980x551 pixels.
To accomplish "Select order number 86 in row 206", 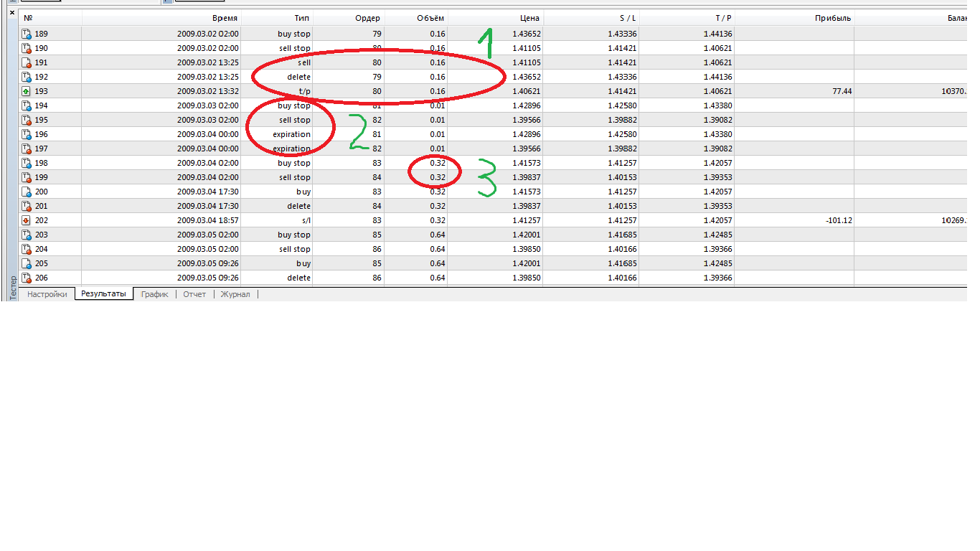I will coord(377,278).
